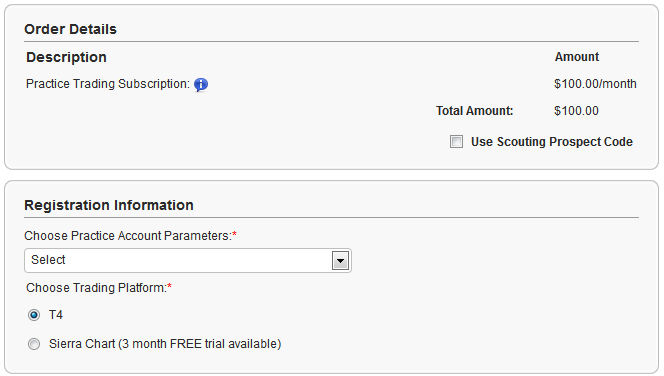Image resolution: width=664 pixels, height=376 pixels.
Task: Click the Description column header
Action: pos(66,57)
